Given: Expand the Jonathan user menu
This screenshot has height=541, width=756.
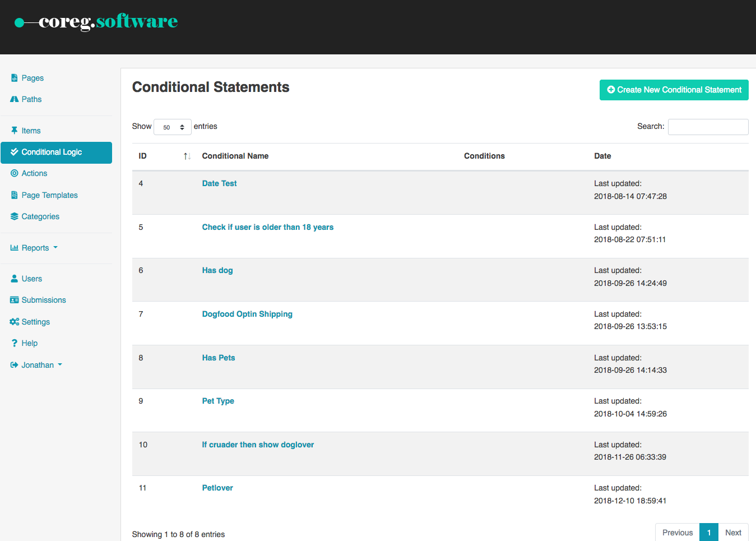Looking at the screenshot, I should coord(37,365).
